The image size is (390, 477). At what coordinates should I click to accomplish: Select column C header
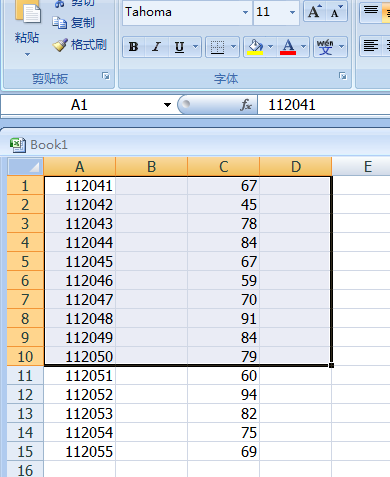point(224,167)
